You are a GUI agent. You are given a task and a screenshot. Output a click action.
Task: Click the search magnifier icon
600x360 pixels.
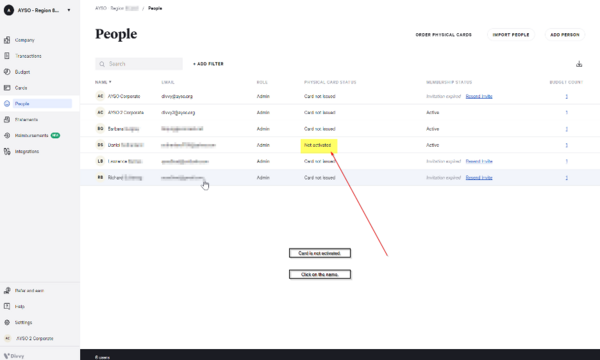pos(102,64)
